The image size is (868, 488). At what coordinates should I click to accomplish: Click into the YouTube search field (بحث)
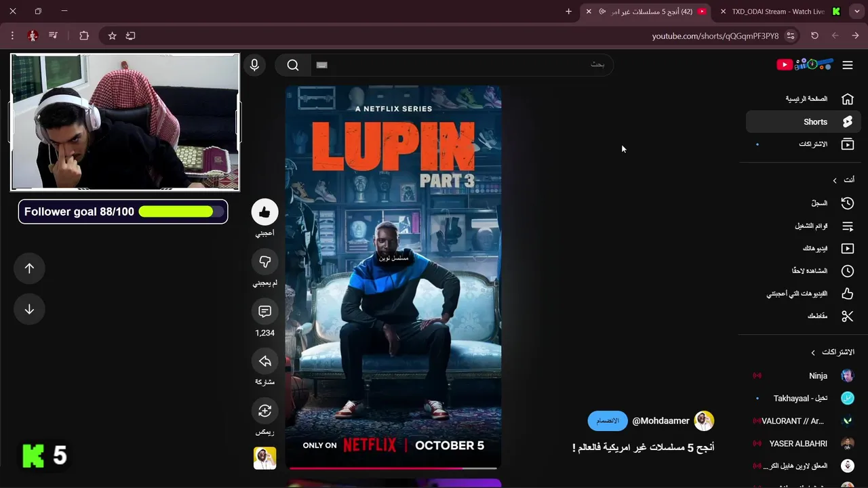[x=462, y=65]
